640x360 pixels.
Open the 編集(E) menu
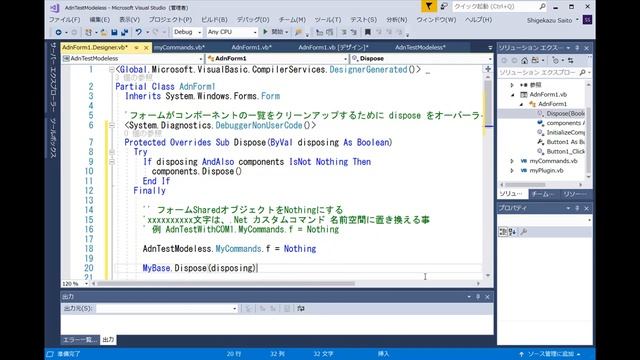click(100, 20)
